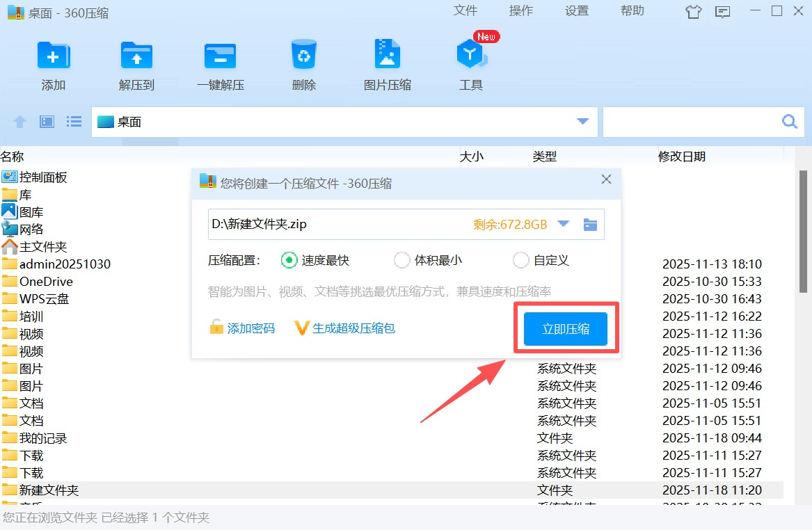Image resolution: width=812 pixels, height=530 pixels.
Task: Choose the 自定义 compression option
Action: (520, 260)
